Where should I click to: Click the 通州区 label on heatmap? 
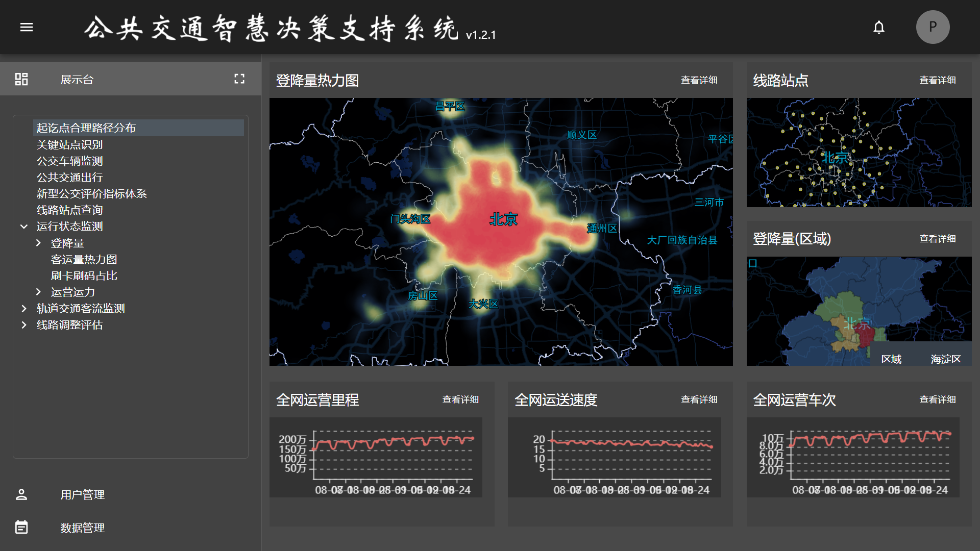[602, 228]
